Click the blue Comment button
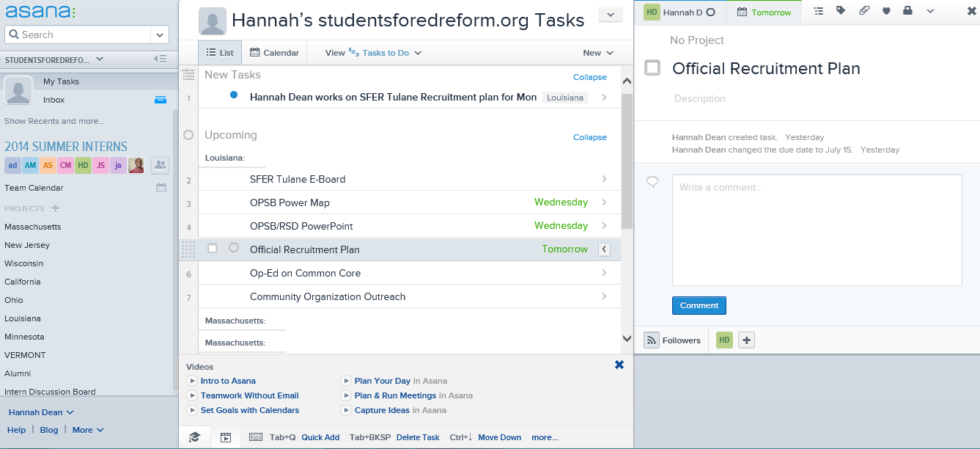Viewport: 980px width, 449px height. click(699, 305)
